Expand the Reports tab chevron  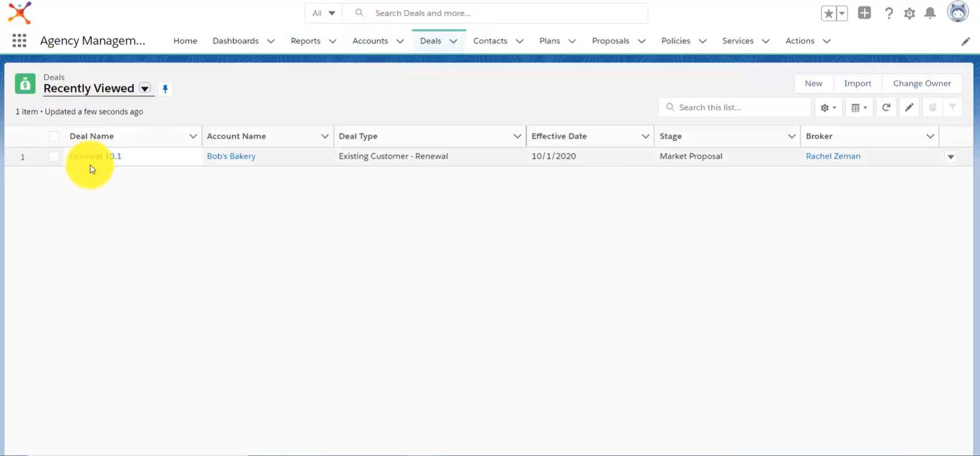click(332, 41)
